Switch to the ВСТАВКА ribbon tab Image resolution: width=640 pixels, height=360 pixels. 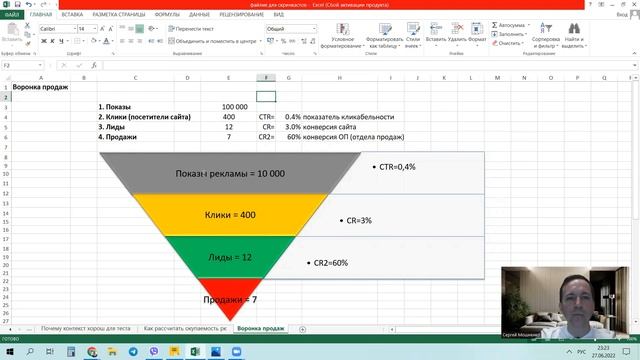click(72, 14)
